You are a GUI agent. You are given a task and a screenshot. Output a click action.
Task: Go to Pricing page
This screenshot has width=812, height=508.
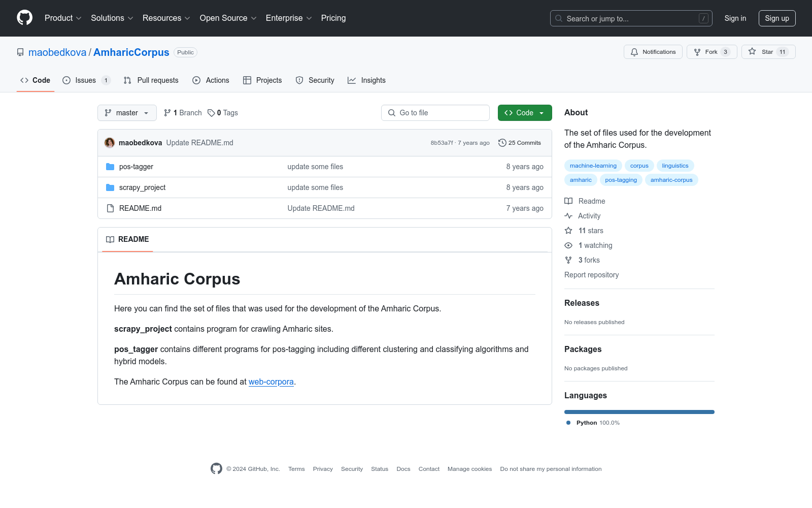click(x=333, y=18)
